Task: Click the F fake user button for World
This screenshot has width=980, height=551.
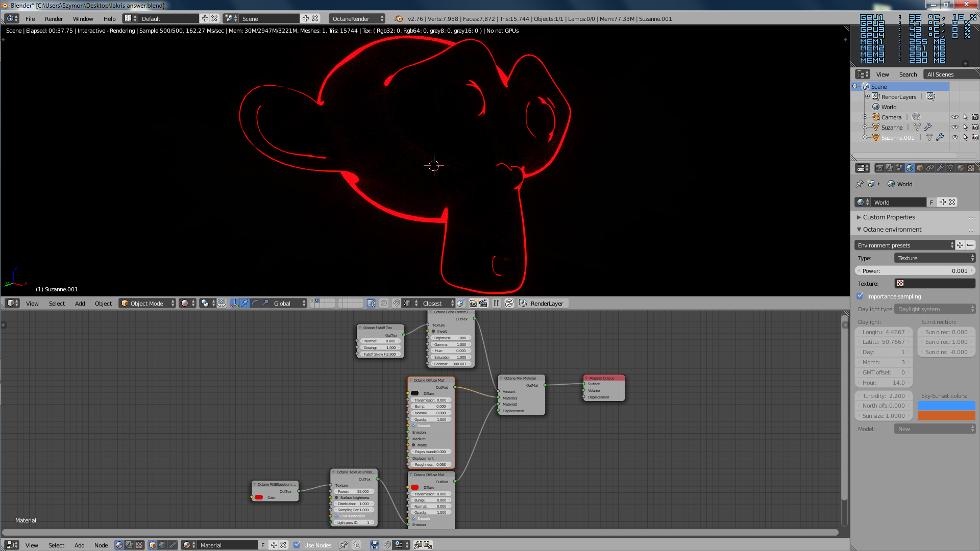Action: 932,203
